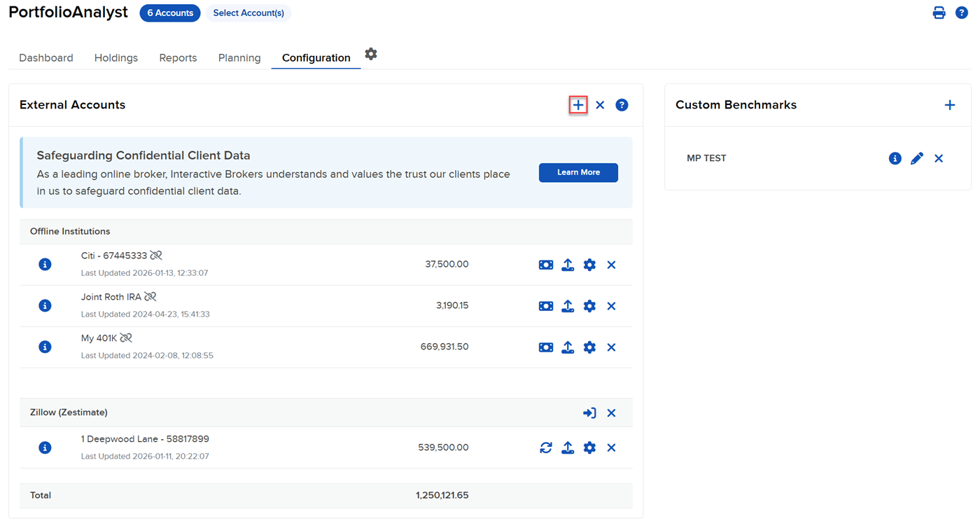
Task: Show info for the MP TEST benchmark
Action: (x=895, y=158)
